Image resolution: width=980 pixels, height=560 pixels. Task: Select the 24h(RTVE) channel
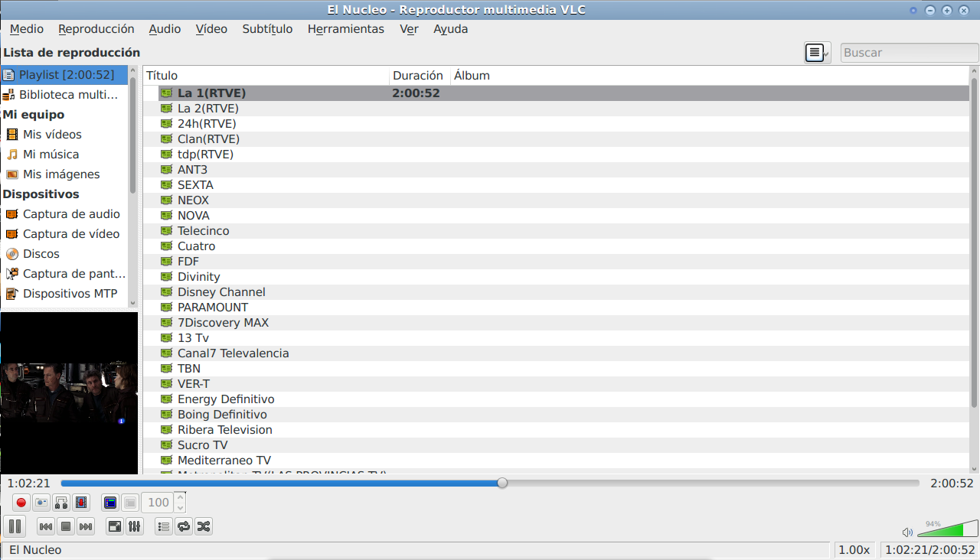point(563,124)
